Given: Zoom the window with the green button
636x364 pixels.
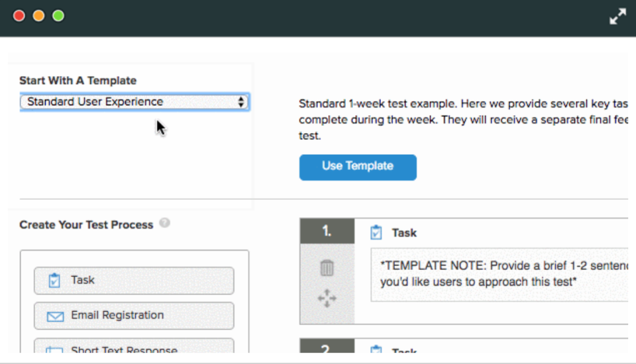Looking at the screenshot, I should click(x=58, y=16).
